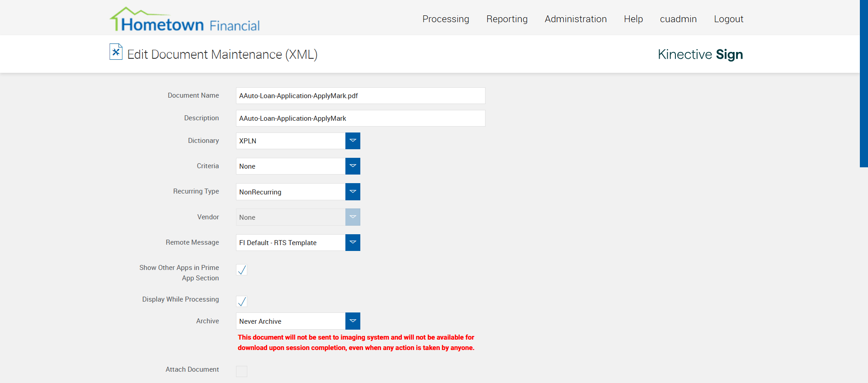This screenshot has height=383, width=868.
Task: Expand the Remote Message dropdown arrow
Action: tap(353, 243)
